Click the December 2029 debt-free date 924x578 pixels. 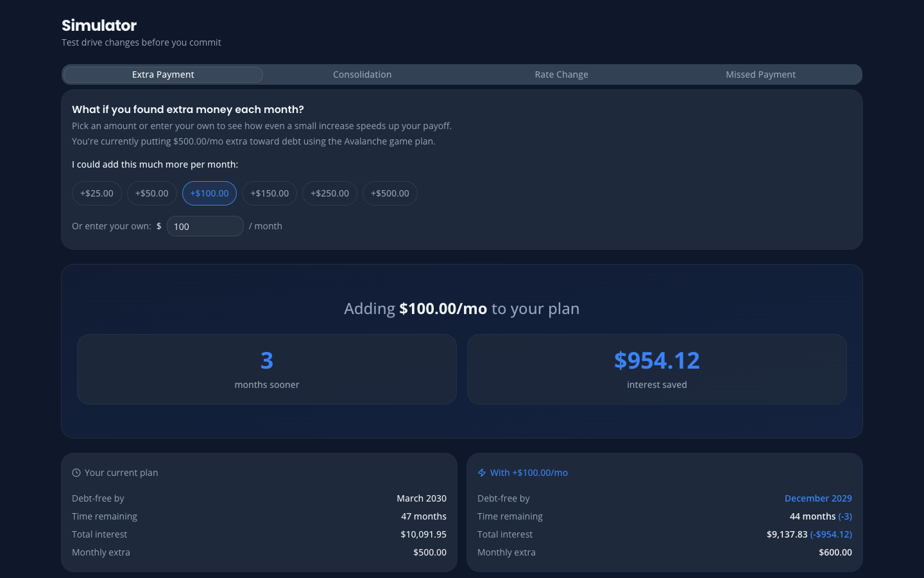pyautogui.click(x=818, y=498)
